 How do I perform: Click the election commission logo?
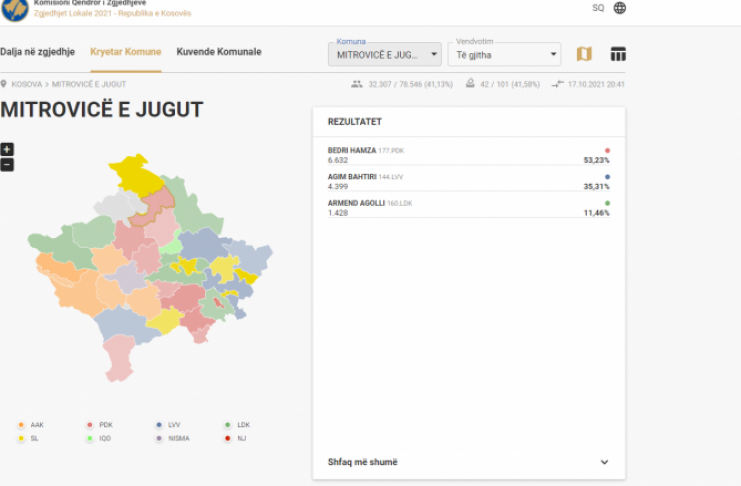(15, 9)
